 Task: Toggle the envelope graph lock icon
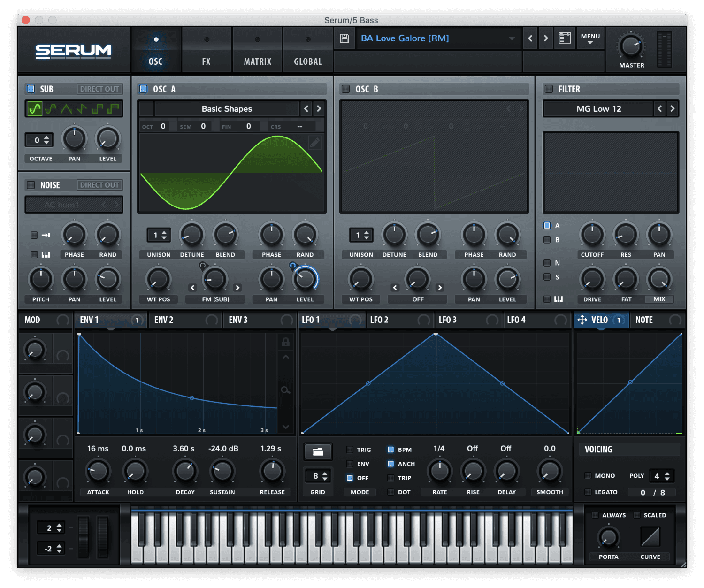coord(285,342)
